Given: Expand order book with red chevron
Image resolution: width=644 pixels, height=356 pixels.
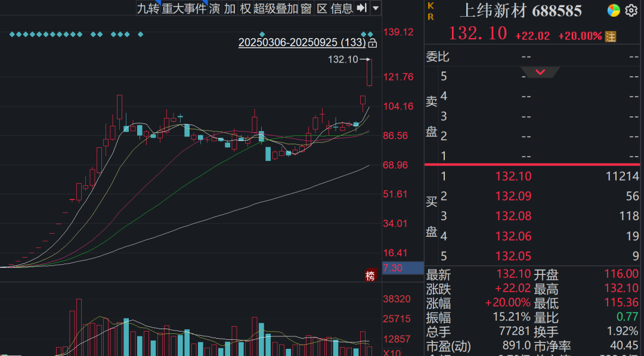Looking at the screenshot, I should coord(540,72).
